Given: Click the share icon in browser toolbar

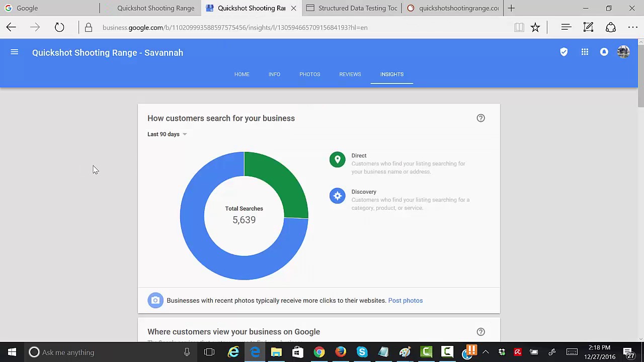Looking at the screenshot, I should 611,28.
